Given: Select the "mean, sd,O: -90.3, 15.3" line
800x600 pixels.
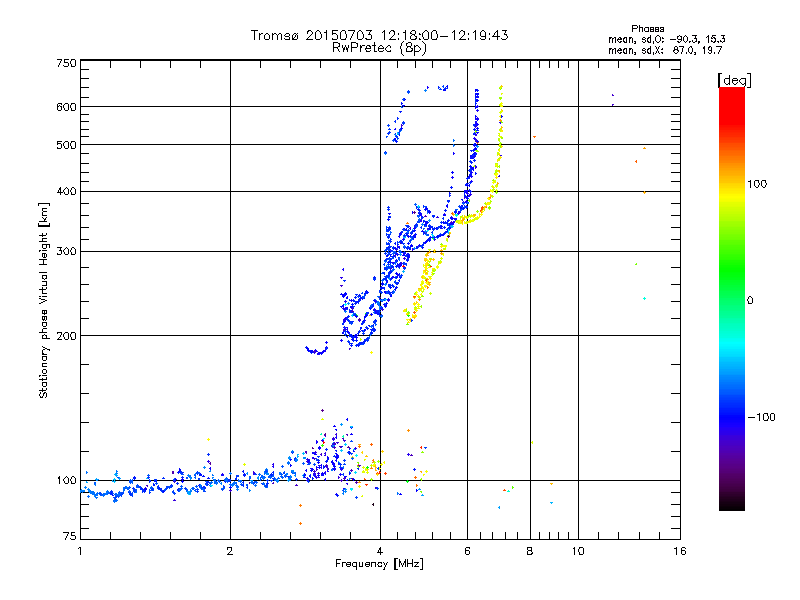Looking at the screenshot, I should (666, 39).
